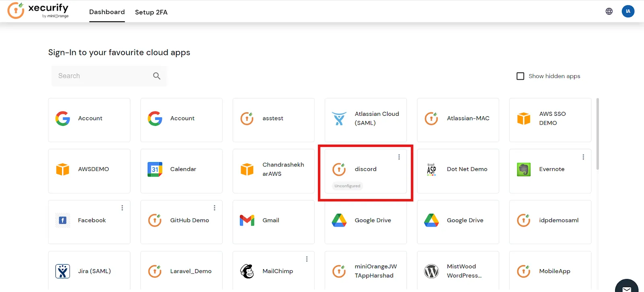Click the idpdemosaml app icon
Viewport: 644px width, 292px height.
(524, 220)
